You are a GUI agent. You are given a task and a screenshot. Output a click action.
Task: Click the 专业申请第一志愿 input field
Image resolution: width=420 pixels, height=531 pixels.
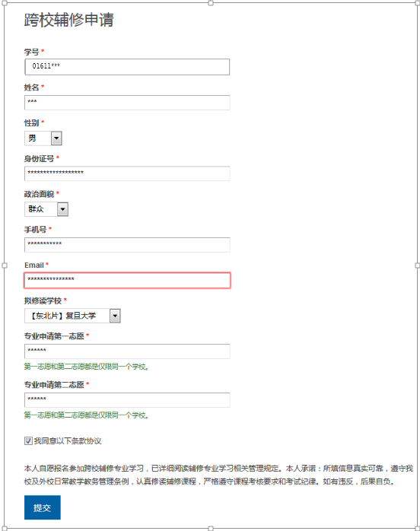pos(127,351)
